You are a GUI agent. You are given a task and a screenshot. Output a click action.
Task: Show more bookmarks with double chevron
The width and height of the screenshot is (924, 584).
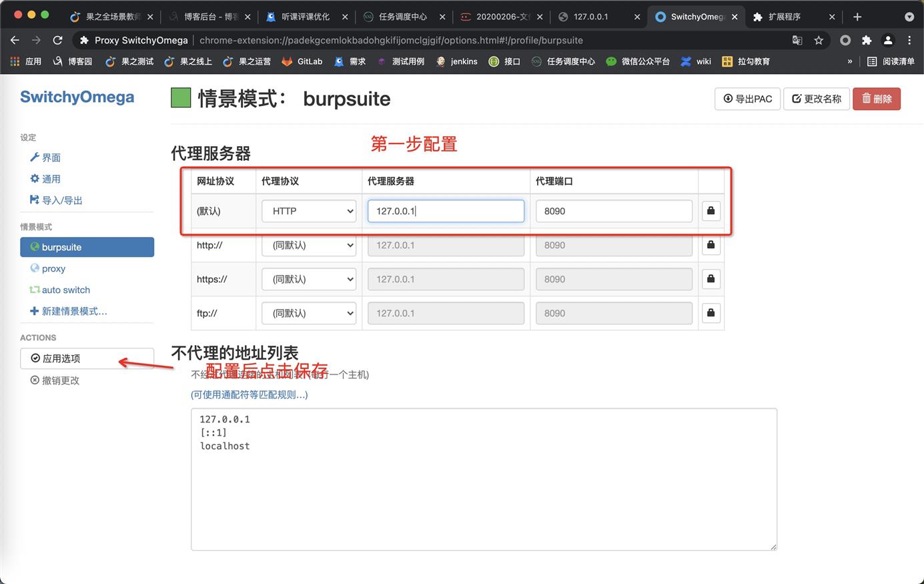coord(849,61)
